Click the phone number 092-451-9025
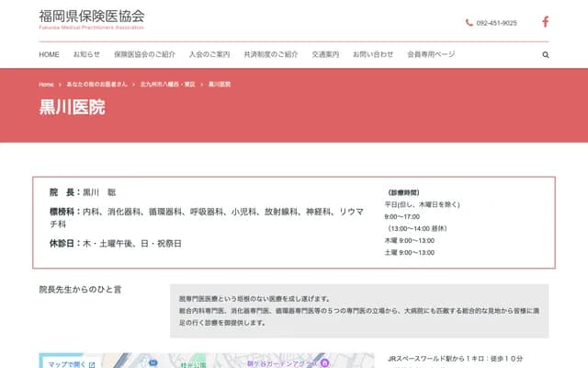This screenshot has width=588, height=368. 496,23
